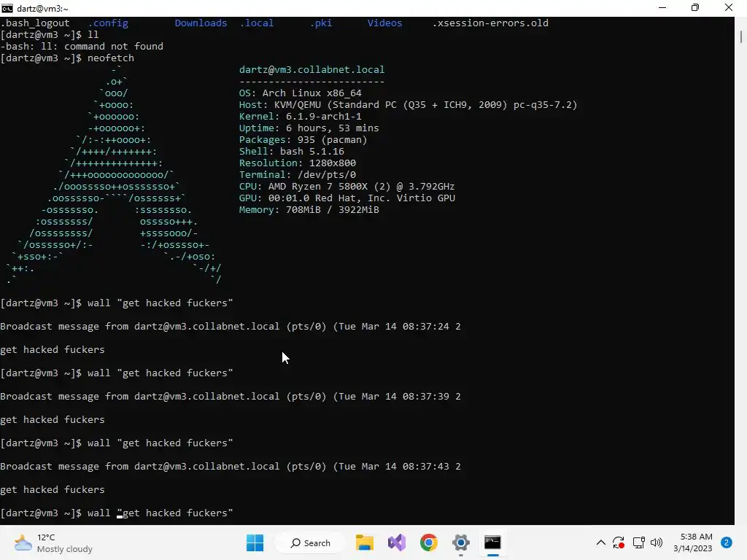Click the 'Resolution: 1280x800' line
The image size is (747, 560).
pos(298,163)
